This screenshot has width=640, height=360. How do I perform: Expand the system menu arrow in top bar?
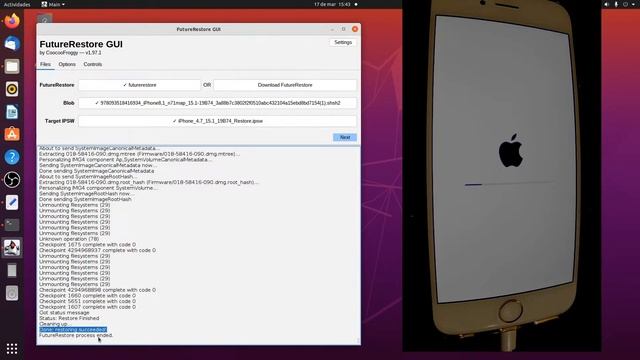click(633, 4)
